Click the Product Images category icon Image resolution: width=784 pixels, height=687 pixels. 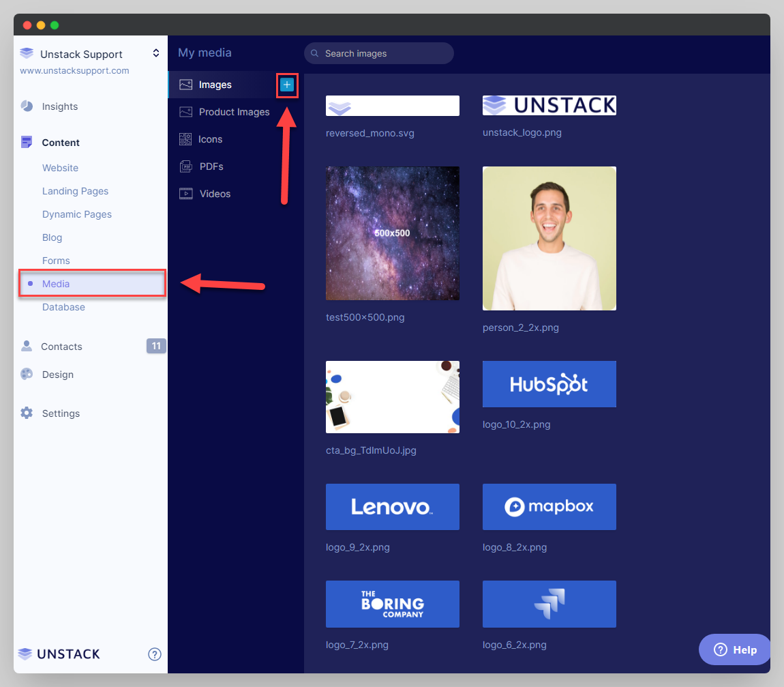click(186, 112)
